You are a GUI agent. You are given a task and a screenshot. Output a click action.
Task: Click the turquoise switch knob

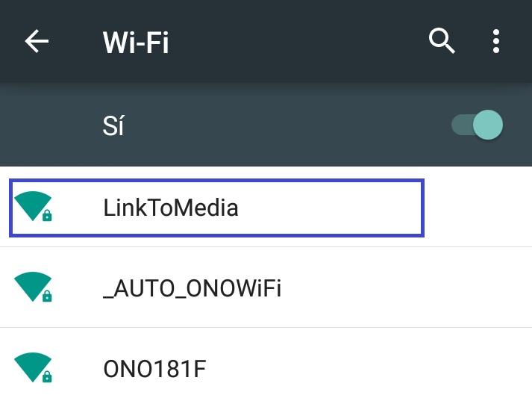[489, 125]
